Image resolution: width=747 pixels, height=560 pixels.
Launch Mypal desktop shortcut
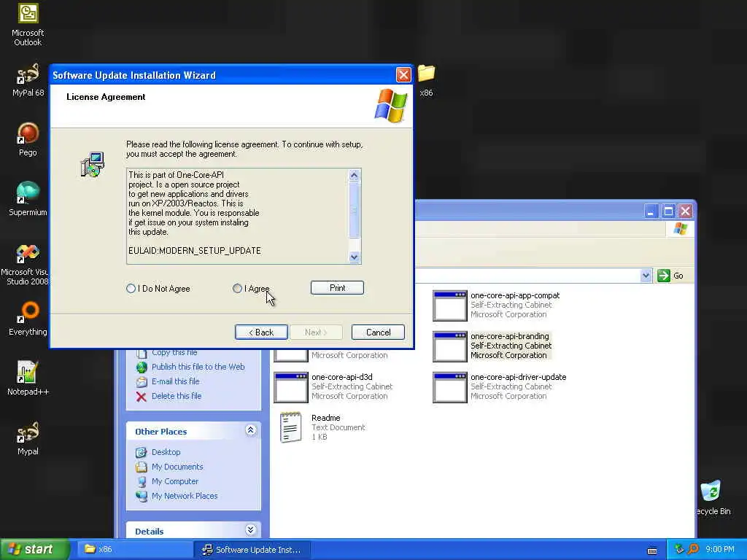click(28, 432)
